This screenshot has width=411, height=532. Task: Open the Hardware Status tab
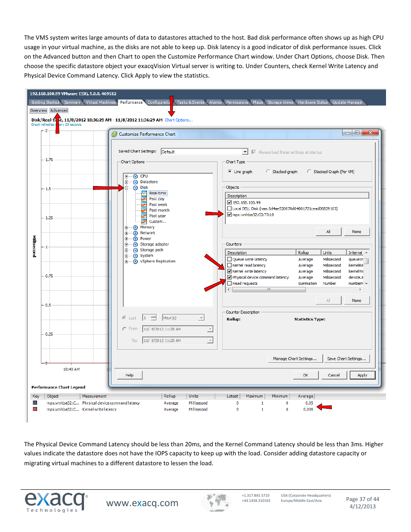[x=313, y=103]
